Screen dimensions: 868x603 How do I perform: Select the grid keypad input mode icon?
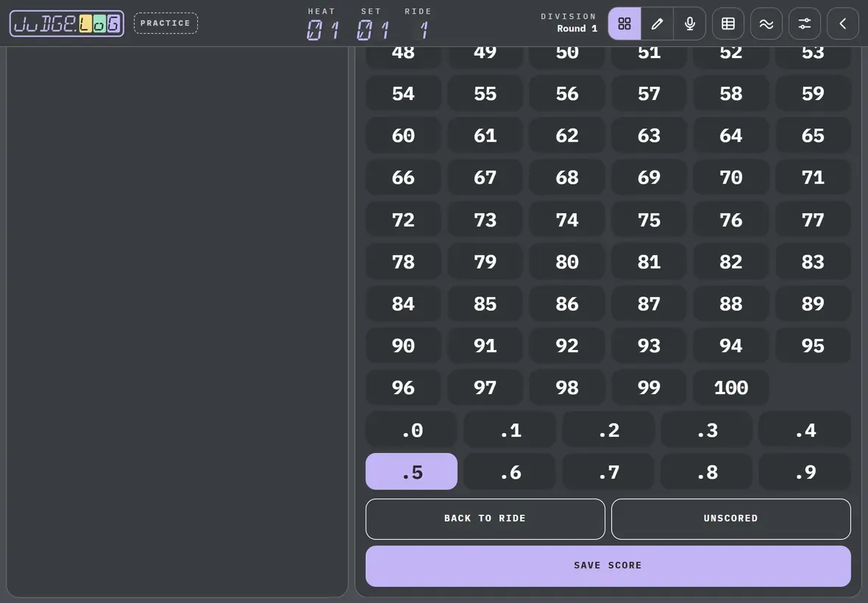[x=625, y=24]
